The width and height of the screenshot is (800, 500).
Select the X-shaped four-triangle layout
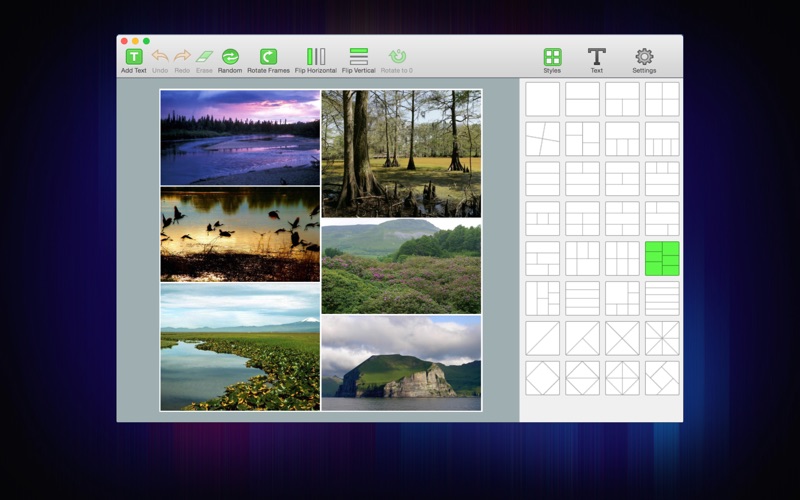[x=622, y=338]
